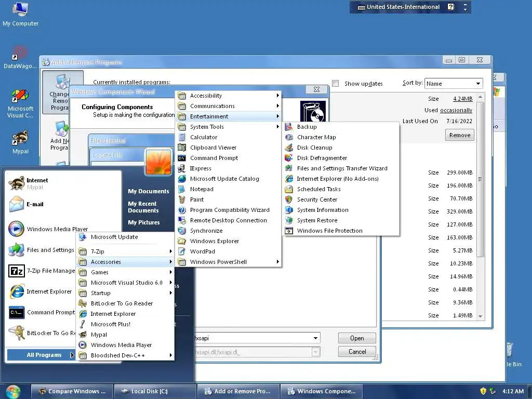Launch Notepad
Screen dimensions: 532x399
[229, 189]
